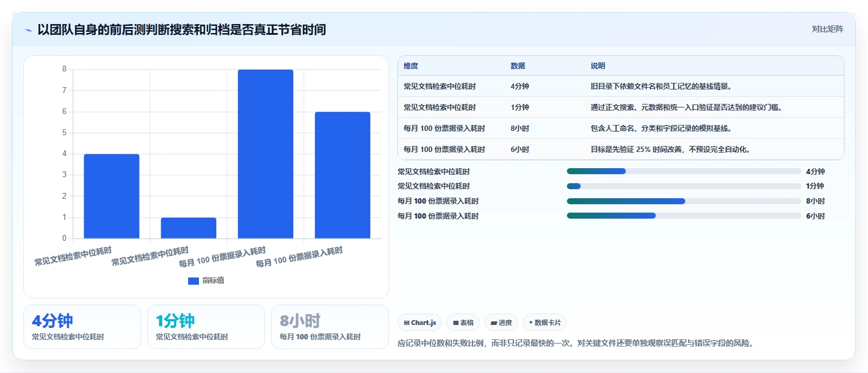Click the lightning icon beside the title
This screenshot has height=373, width=868.
(28, 30)
